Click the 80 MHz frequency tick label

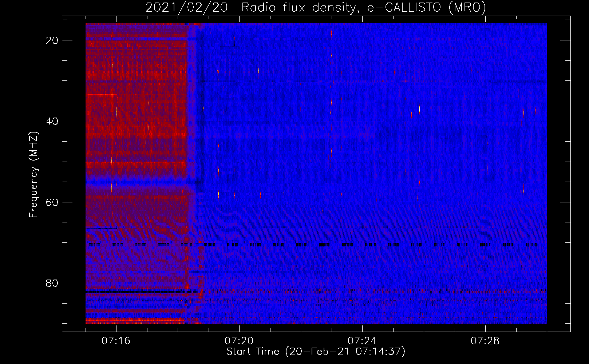click(52, 283)
